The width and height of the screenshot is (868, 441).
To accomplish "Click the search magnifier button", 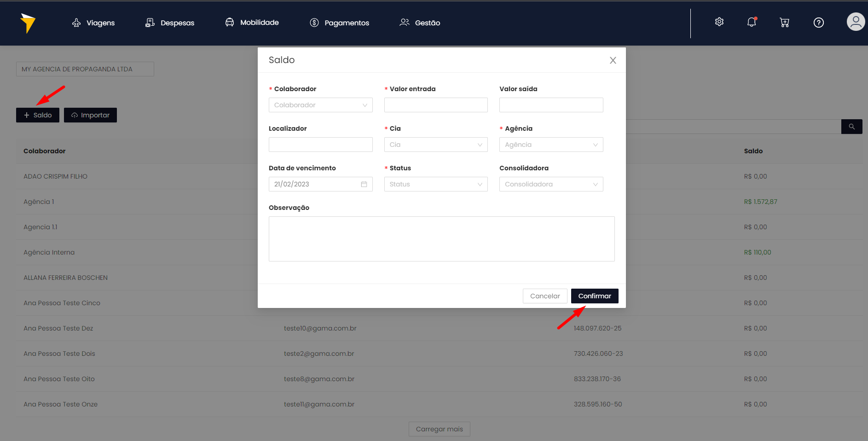I will [852, 127].
